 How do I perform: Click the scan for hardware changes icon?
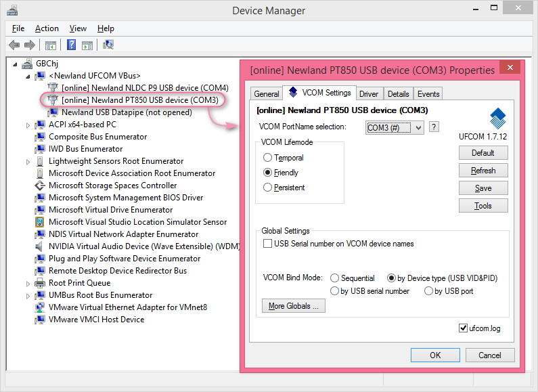coord(108,45)
